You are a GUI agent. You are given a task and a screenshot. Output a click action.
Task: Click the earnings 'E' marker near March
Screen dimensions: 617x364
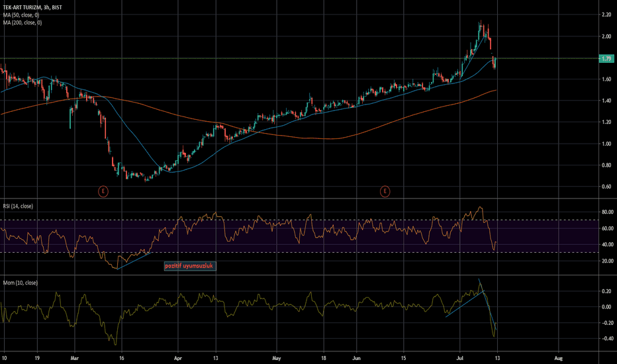(103, 192)
